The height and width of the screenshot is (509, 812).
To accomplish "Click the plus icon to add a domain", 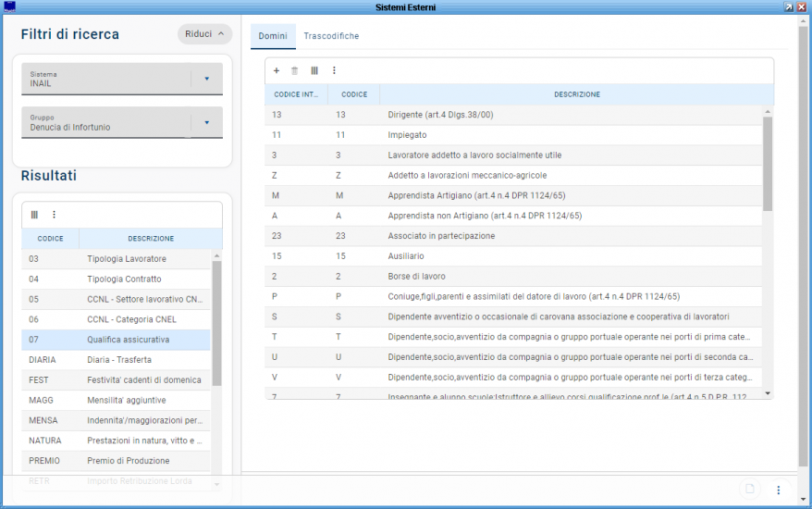I will (276, 70).
